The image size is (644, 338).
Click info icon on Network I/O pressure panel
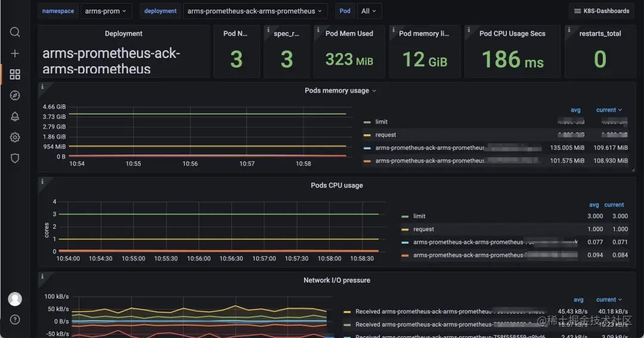pos(42,276)
